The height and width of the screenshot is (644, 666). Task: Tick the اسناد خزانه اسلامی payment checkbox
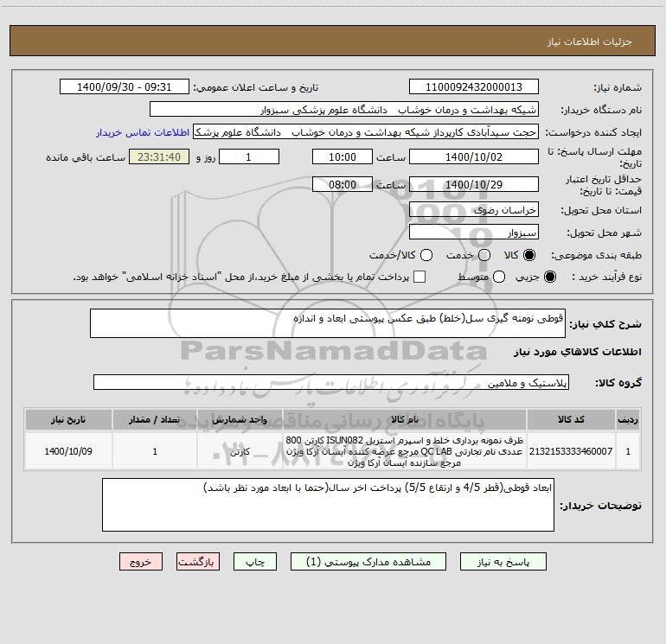[x=419, y=277]
